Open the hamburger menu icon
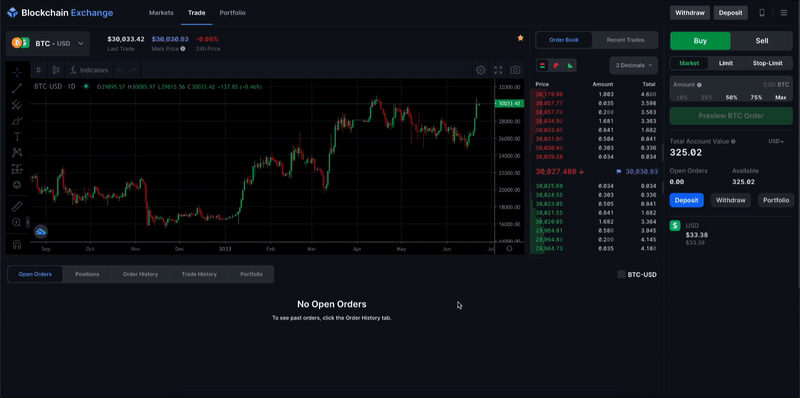Viewport: 800px width, 398px height. click(784, 13)
